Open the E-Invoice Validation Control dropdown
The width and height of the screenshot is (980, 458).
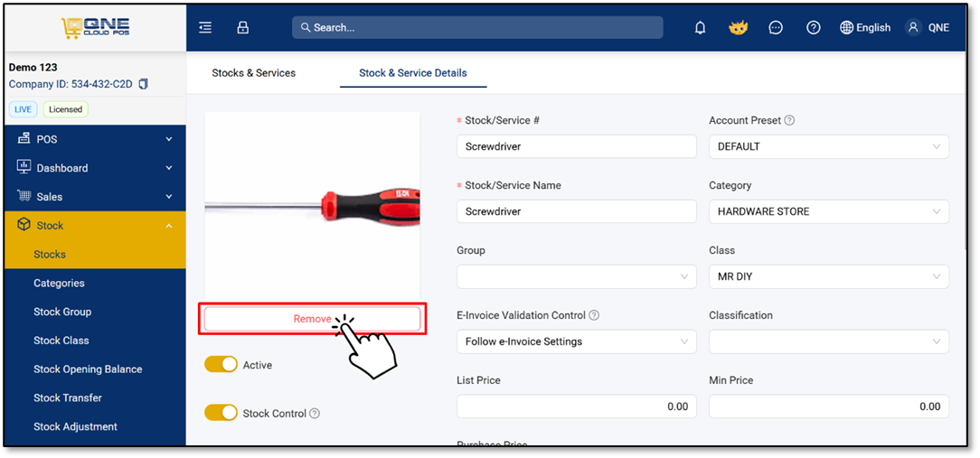pos(576,341)
